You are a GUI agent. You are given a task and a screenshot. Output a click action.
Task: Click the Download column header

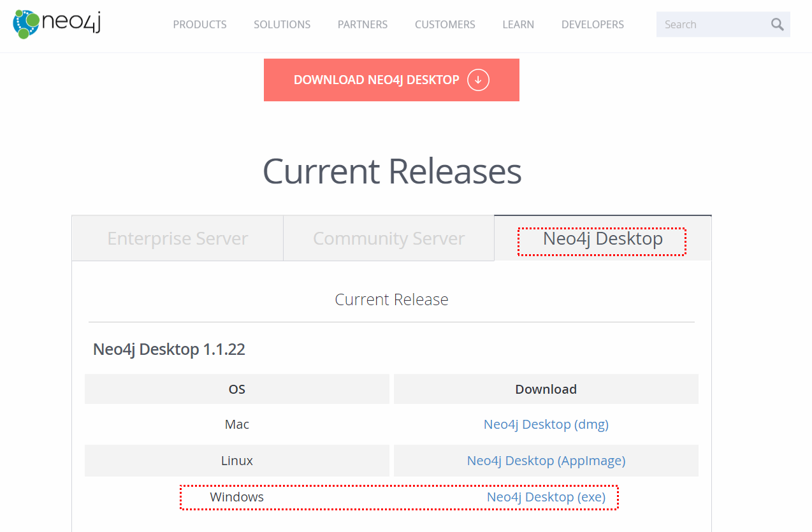tap(546, 389)
